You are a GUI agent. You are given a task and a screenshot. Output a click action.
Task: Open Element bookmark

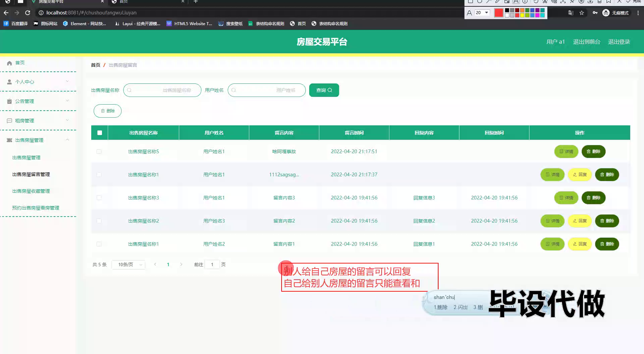(x=85, y=23)
